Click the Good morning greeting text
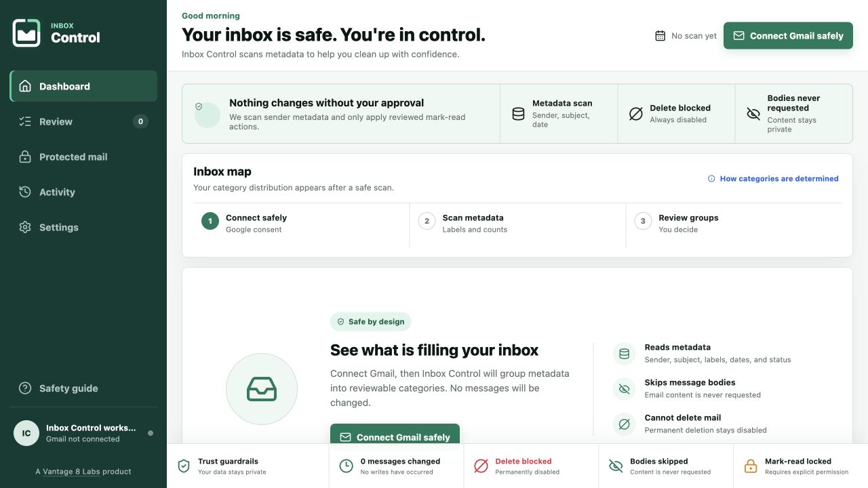The height and width of the screenshot is (488, 868). point(211,16)
